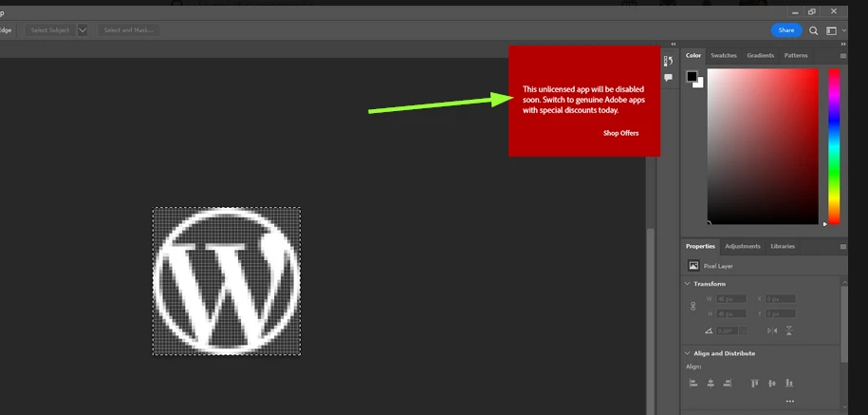
Task: Align horizontal centers
Action: click(711, 383)
